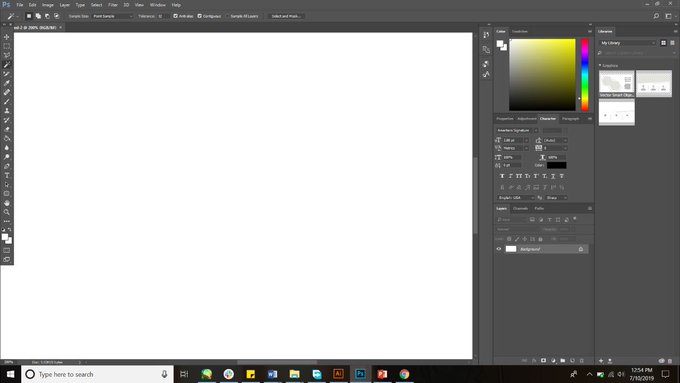Open Google Chrome from the taskbar
This screenshot has height=383, width=680.
404,374
